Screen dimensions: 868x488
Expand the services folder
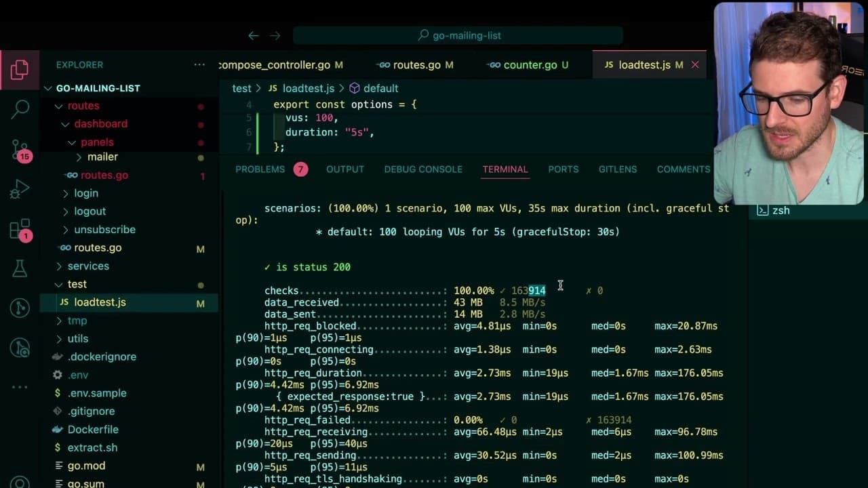(129, 266)
